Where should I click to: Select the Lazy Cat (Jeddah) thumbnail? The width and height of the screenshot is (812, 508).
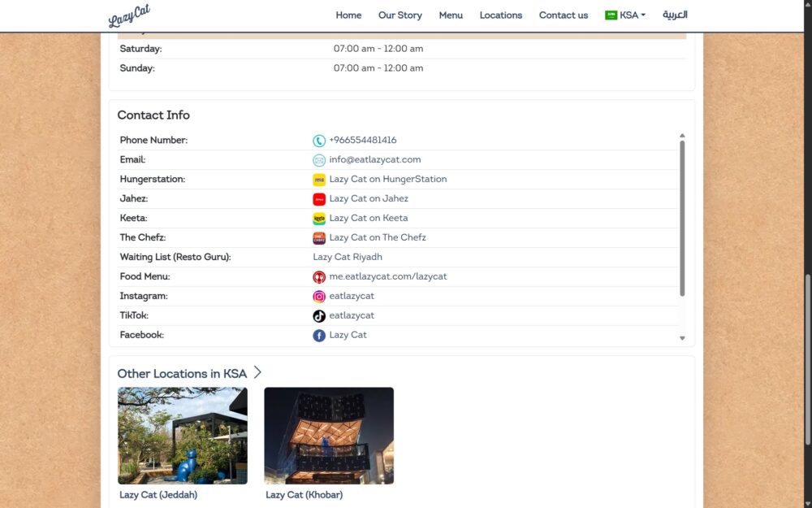click(182, 436)
